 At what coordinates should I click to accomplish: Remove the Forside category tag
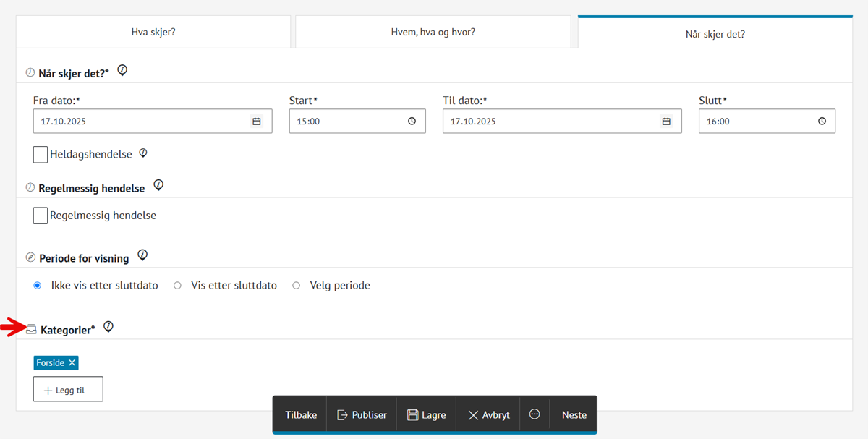point(72,363)
